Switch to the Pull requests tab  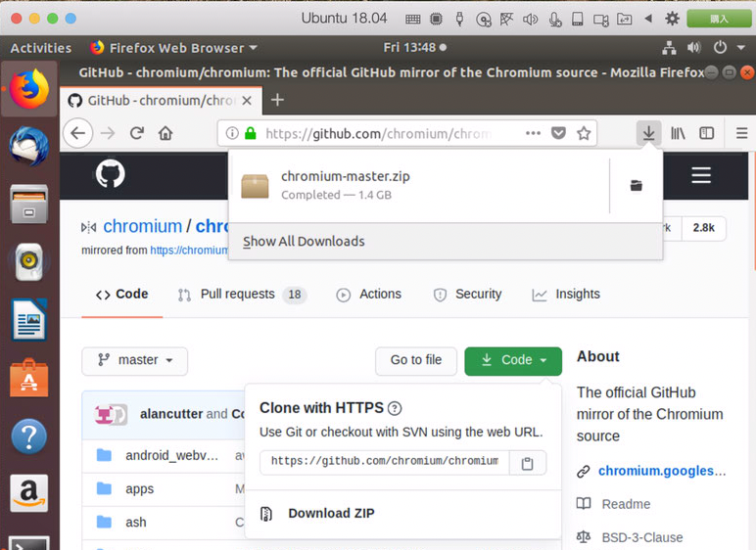click(241, 295)
